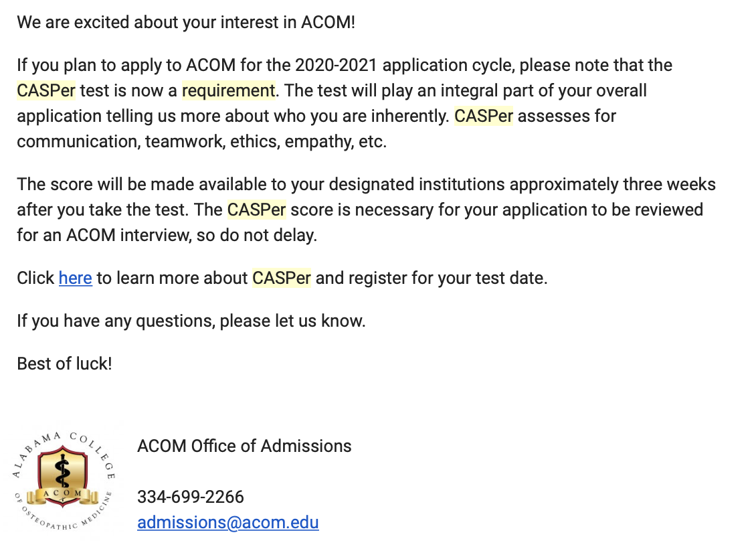Click highlighted "CASPer" before "score is necessary"
756x545 pixels.
256,210
